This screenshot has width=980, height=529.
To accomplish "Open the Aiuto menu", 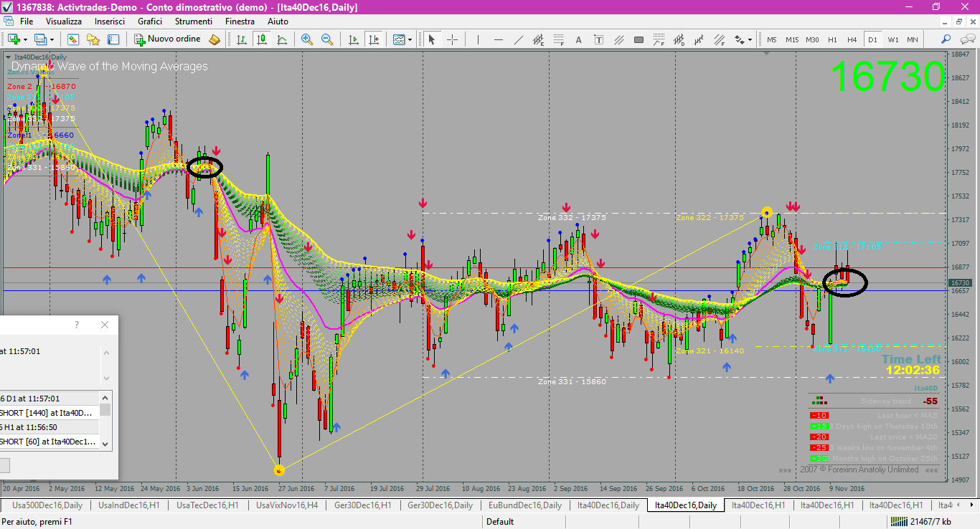I will (x=278, y=22).
